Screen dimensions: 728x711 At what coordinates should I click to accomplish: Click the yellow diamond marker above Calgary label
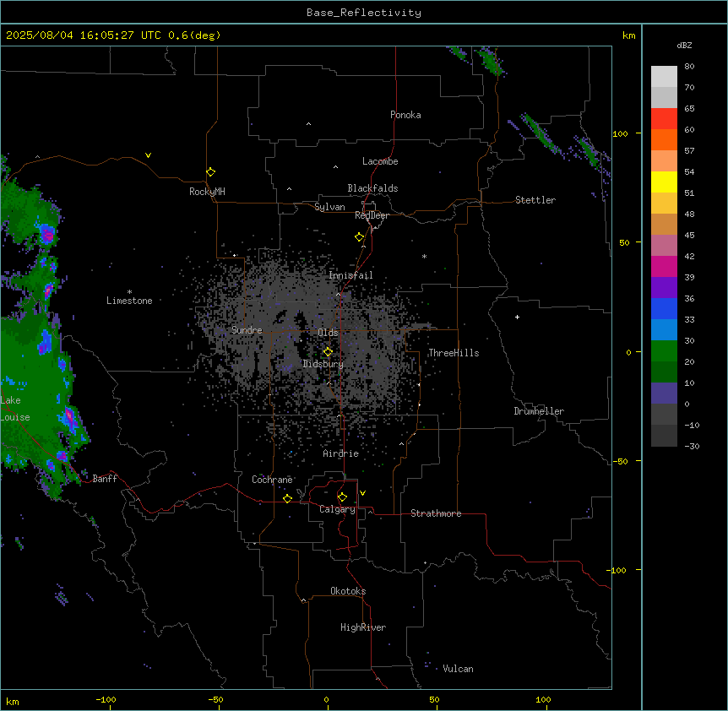(x=342, y=497)
